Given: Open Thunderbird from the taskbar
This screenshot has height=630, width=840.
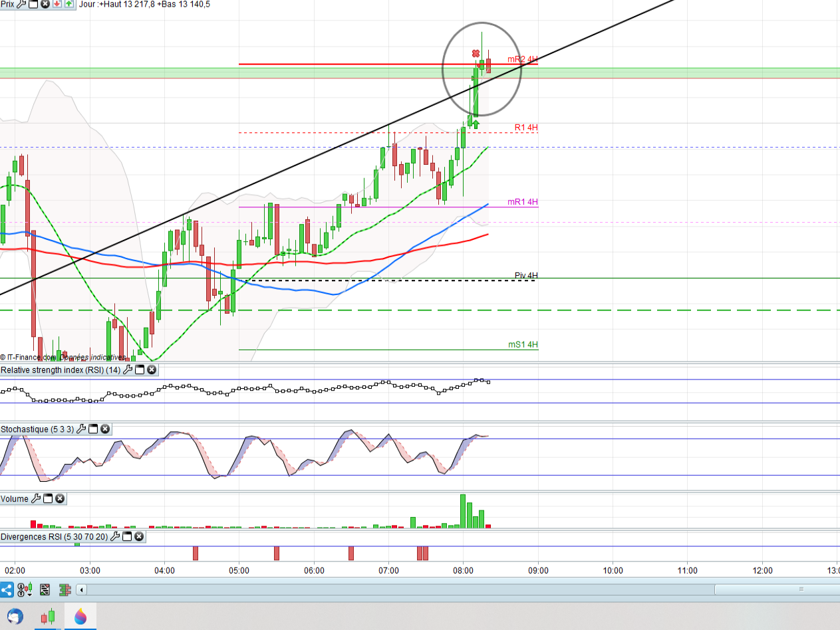Looking at the screenshot, I should pyautogui.click(x=15, y=617).
